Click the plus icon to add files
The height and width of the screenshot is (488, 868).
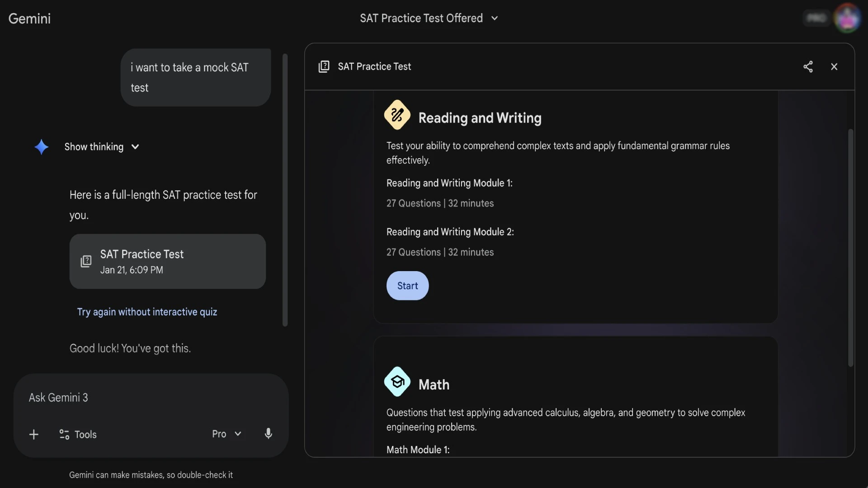(x=34, y=435)
